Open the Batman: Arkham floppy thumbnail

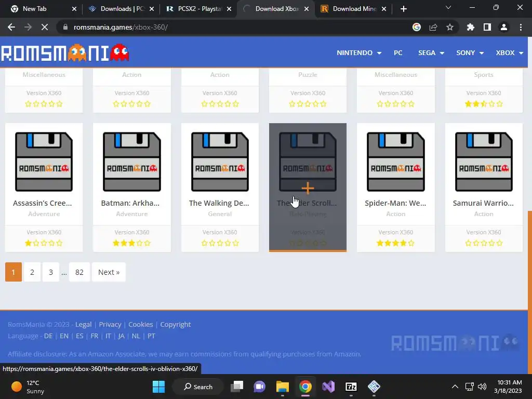pyautogui.click(x=131, y=162)
